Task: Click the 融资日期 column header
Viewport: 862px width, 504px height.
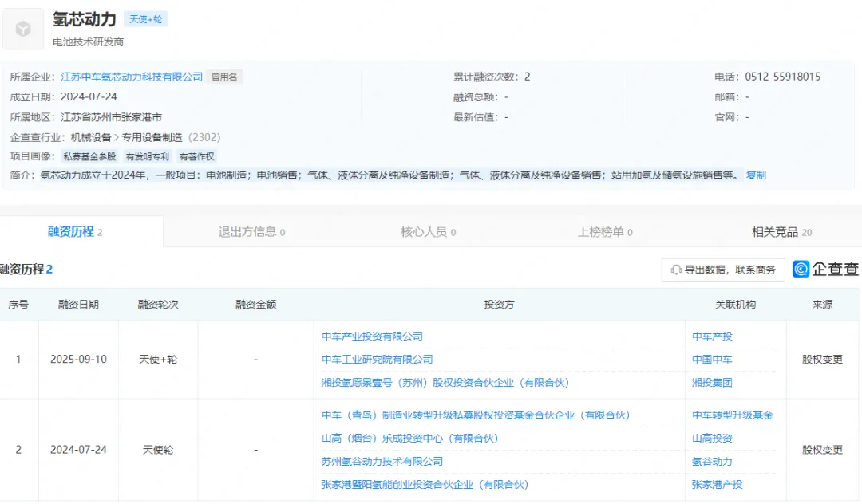Action: pos(78,304)
